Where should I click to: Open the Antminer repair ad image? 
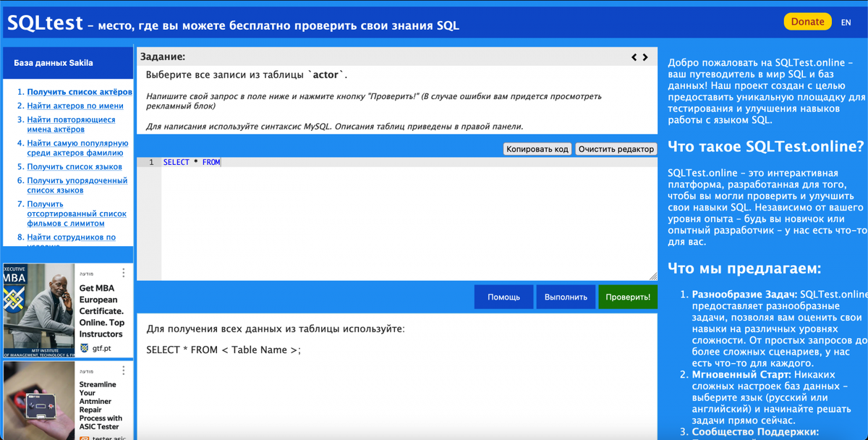(x=39, y=400)
